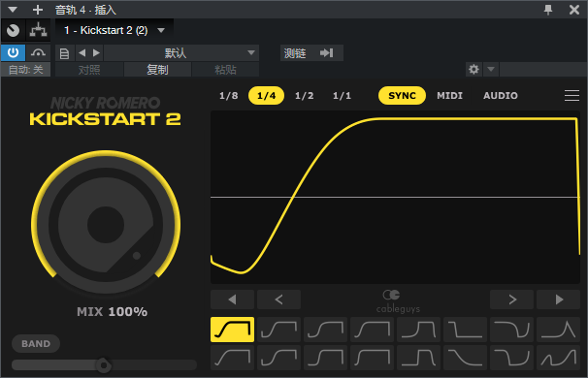Select the sharp triangle spike curve preset
The height and width of the screenshot is (378, 588).
pos(558,330)
